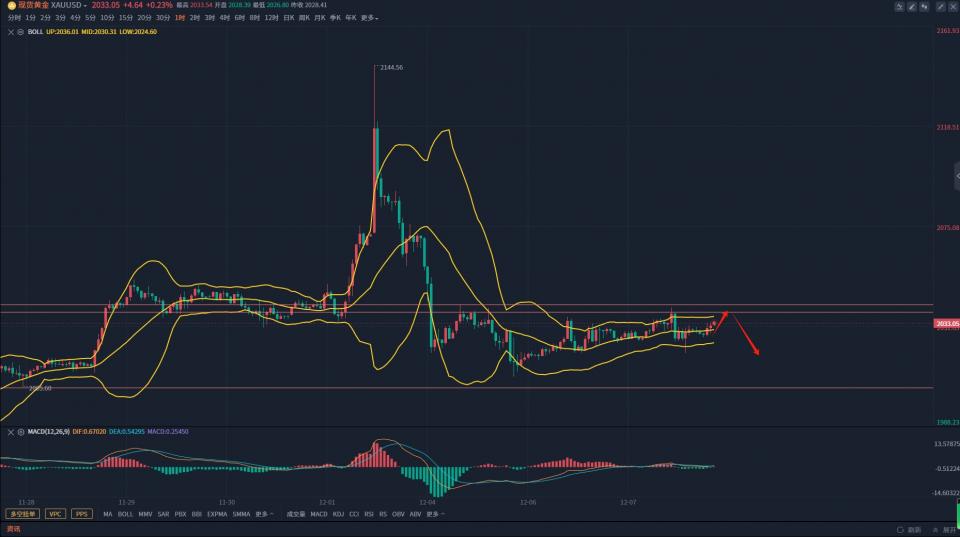The image size is (960, 537).
Task: Select the highlighted 1时 timeframe
Action: tap(179, 18)
